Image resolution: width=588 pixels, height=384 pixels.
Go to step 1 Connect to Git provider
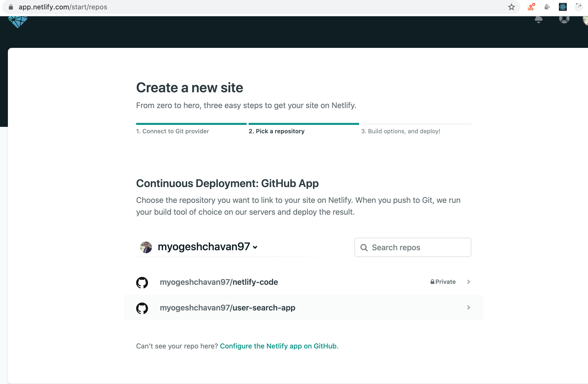click(172, 131)
